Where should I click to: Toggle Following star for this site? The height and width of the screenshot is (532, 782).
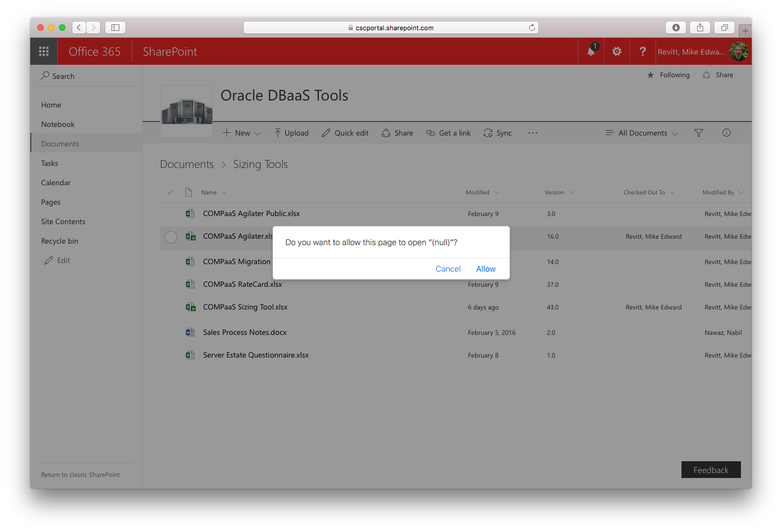pyautogui.click(x=651, y=75)
